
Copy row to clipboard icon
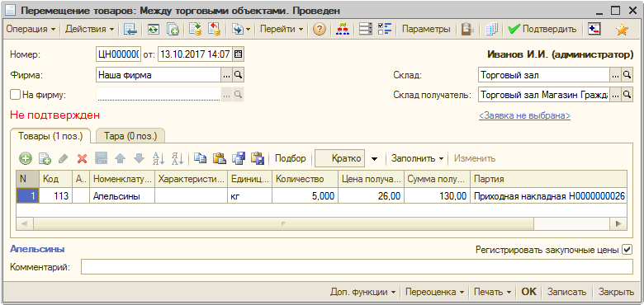coord(200,158)
